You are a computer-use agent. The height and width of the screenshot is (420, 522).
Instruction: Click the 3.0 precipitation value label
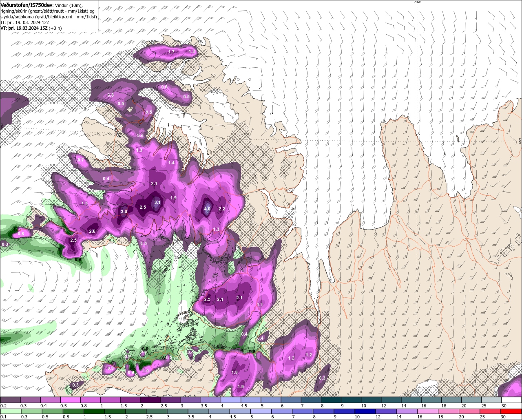124,212
